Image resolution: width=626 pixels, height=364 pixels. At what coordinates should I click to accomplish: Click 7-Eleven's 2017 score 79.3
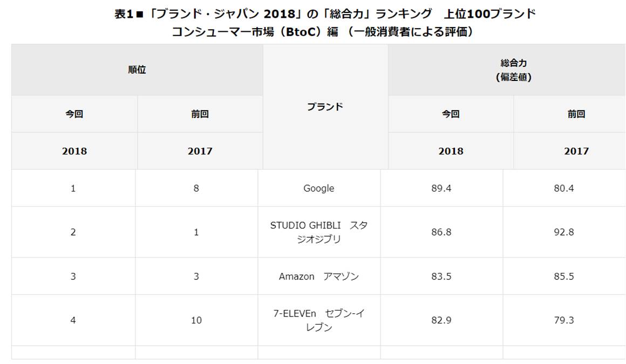(564, 320)
